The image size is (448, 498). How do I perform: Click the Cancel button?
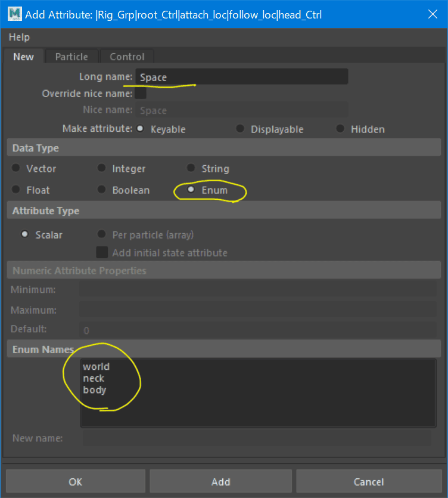coord(369,481)
